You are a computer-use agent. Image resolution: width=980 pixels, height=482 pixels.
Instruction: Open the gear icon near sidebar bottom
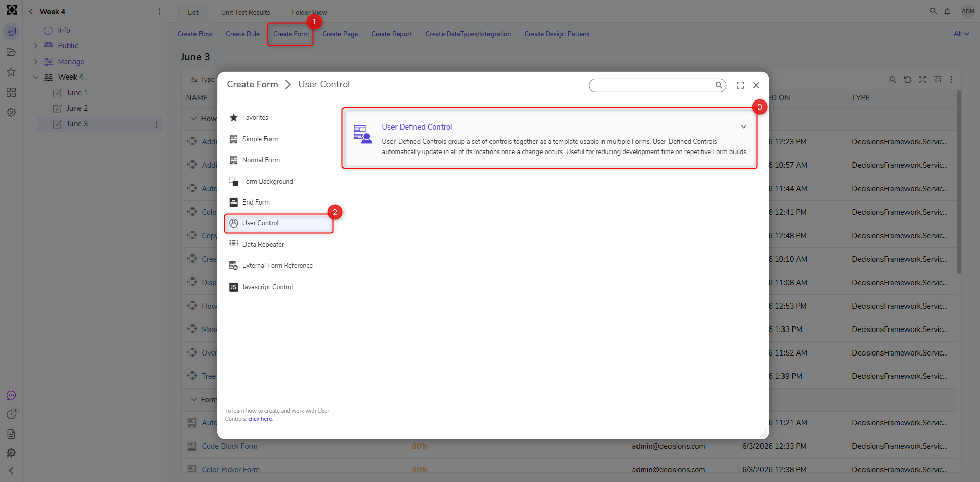coord(11,453)
